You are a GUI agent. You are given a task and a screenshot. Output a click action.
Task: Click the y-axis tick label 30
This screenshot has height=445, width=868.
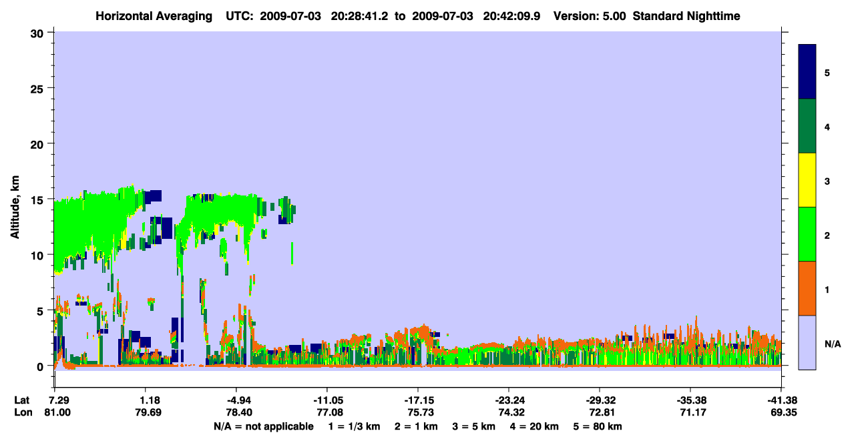point(38,33)
